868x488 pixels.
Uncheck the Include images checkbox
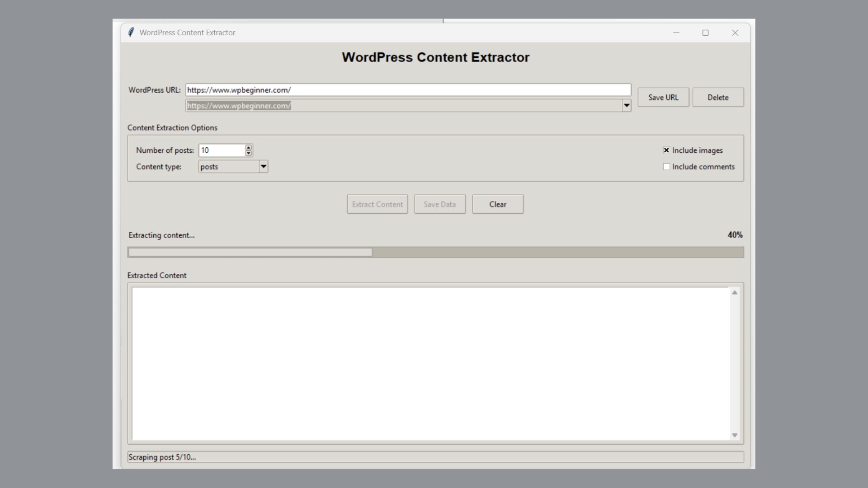click(x=666, y=150)
